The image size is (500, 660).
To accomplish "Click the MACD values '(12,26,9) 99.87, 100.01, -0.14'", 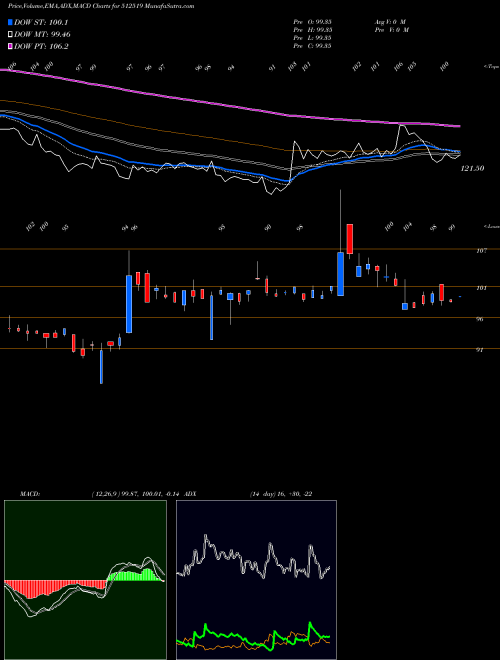I will point(136,494).
